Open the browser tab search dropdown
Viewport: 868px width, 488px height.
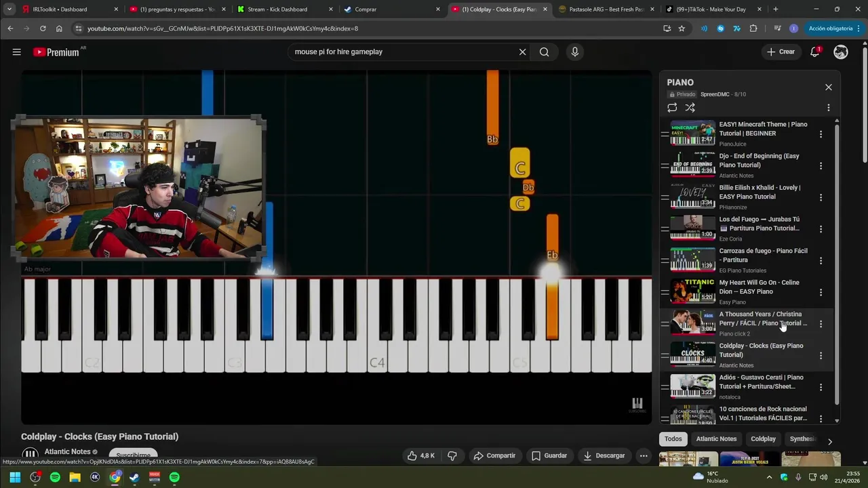[x=9, y=9]
